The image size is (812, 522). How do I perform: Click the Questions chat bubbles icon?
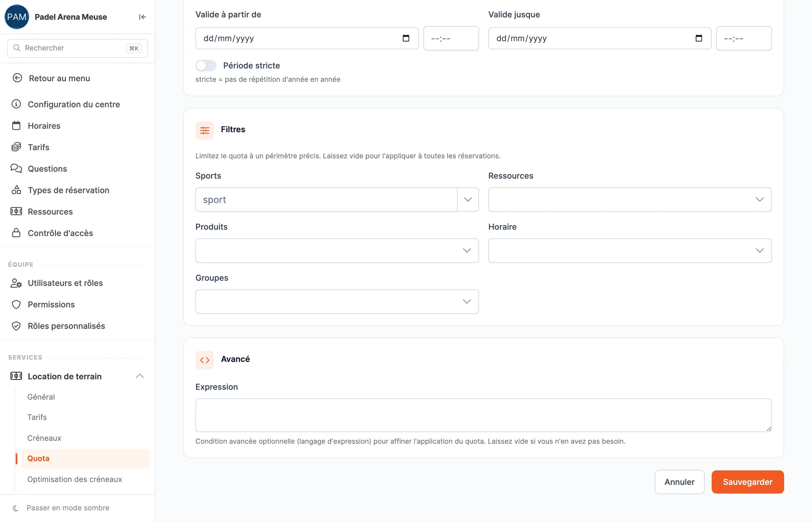[16, 168]
